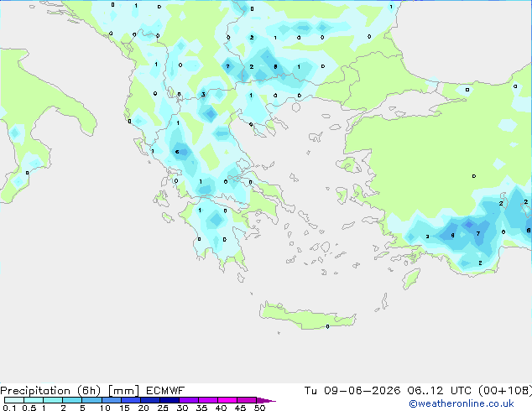Click the 0.1–0.5 mm legend color box
The width and height of the screenshot is (532, 411).
pyautogui.click(x=14, y=400)
